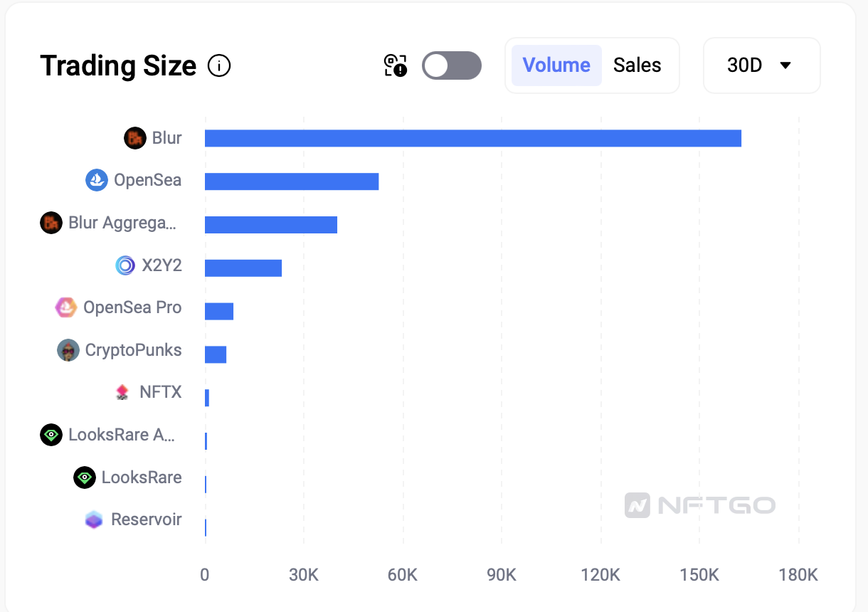Click the Reservoir cube logo
This screenshot has width=868, height=612.
point(94,519)
